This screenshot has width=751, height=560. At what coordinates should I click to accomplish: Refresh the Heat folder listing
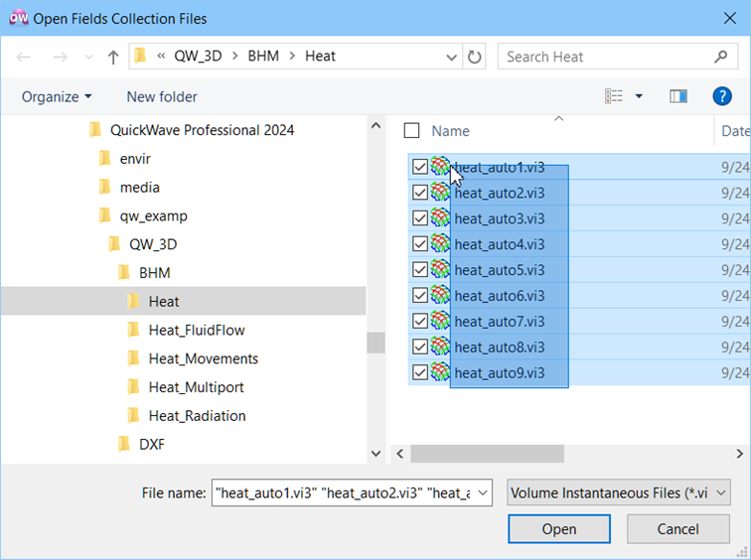pos(474,57)
